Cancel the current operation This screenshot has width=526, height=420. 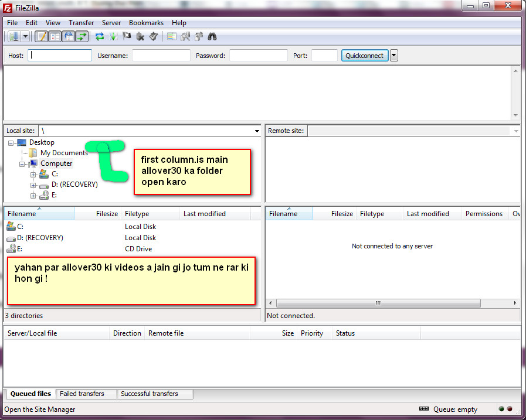(x=127, y=36)
